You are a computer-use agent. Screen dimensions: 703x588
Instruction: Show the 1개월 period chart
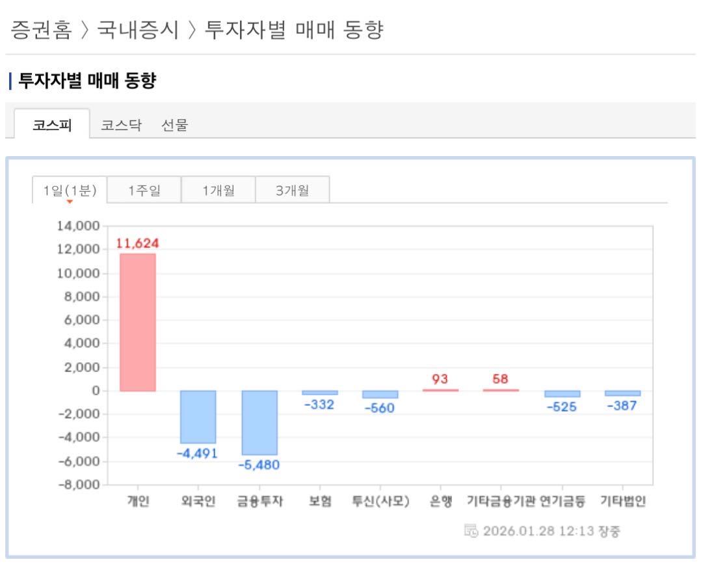[x=218, y=189]
